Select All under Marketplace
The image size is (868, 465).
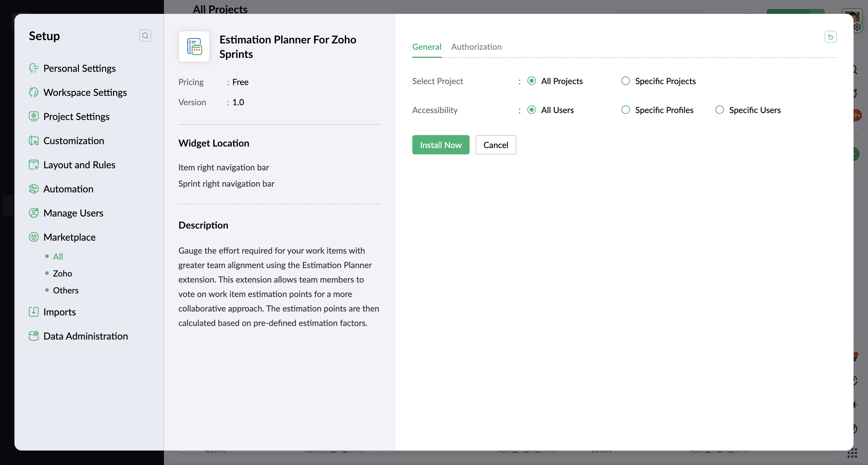coord(58,257)
